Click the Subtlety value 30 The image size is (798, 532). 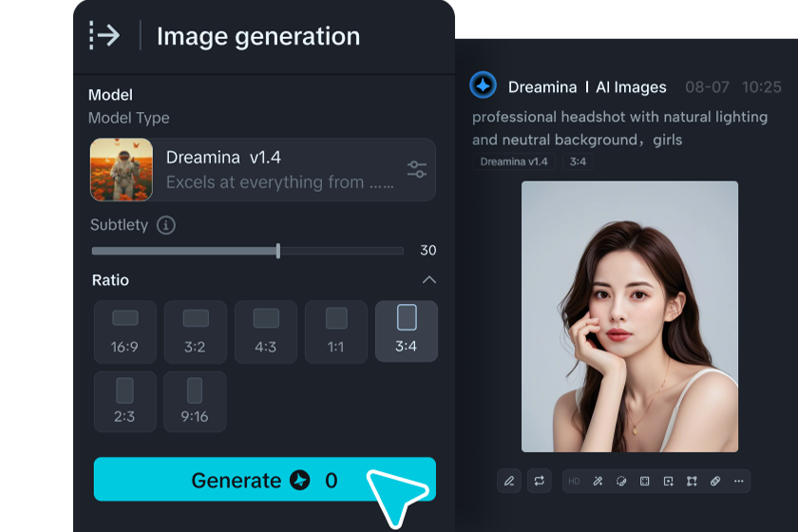pyautogui.click(x=428, y=250)
